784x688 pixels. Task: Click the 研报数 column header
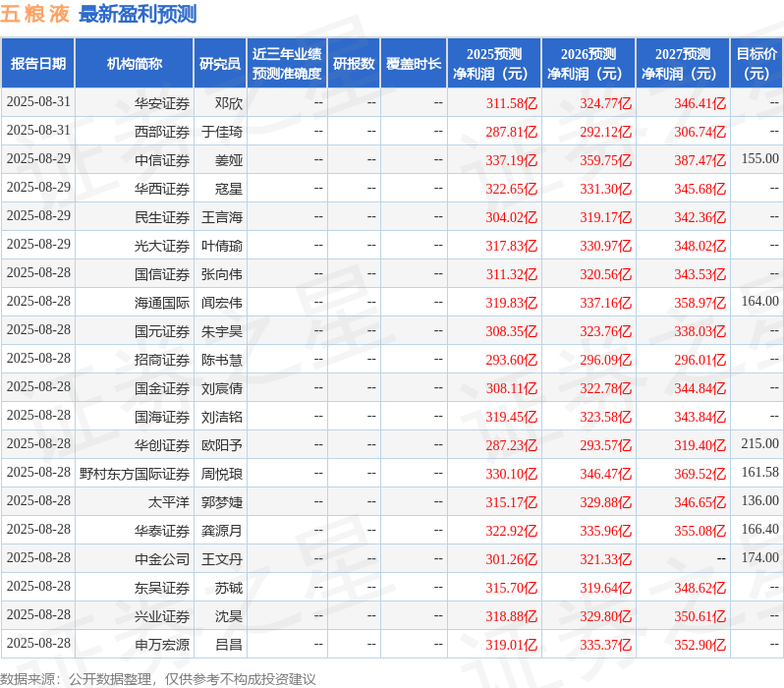tap(354, 64)
